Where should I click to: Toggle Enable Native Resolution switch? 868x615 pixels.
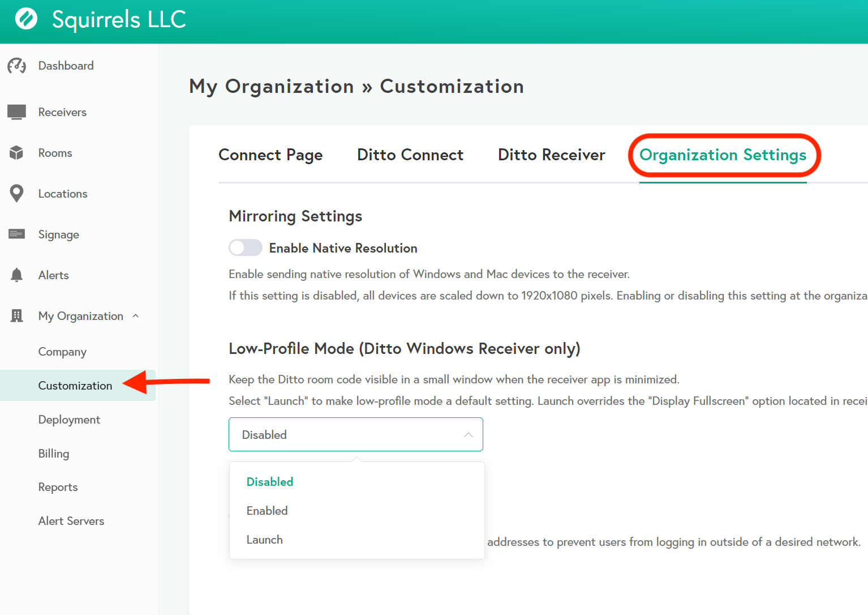tap(245, 248)
